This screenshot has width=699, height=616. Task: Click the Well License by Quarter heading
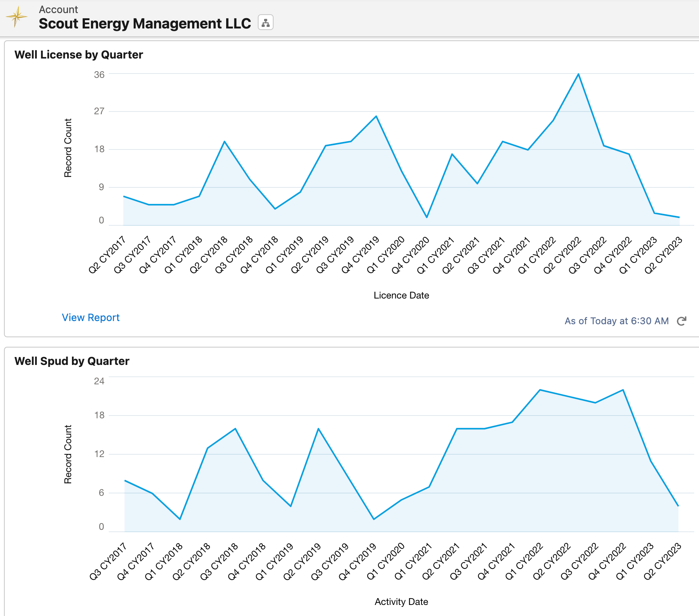[79, 55]
